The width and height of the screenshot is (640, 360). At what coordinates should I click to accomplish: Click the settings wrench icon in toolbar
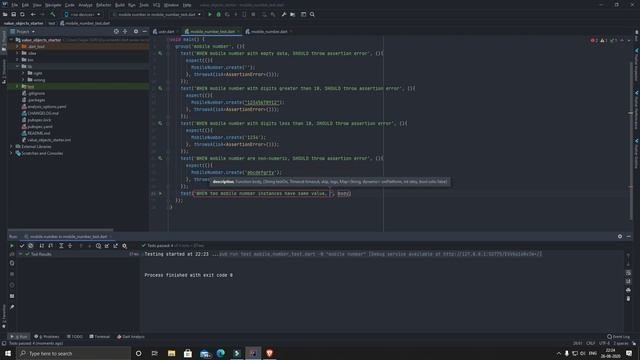pos(284,14)
